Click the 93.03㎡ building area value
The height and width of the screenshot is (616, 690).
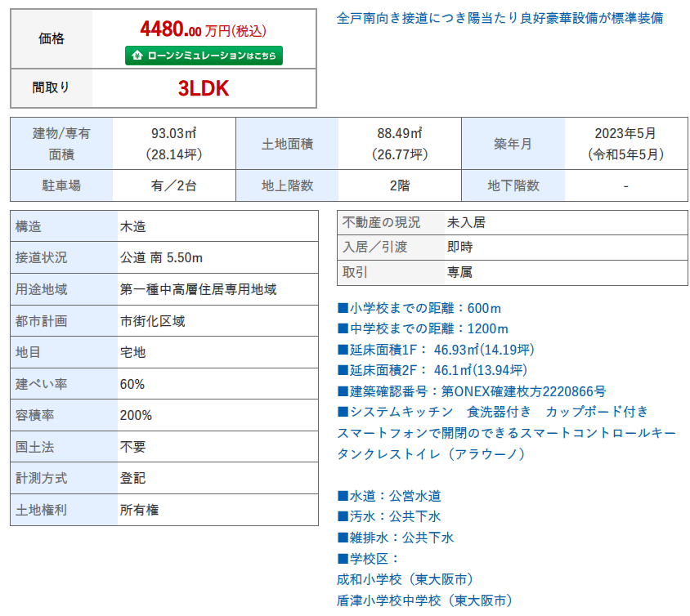pos(173,133)
